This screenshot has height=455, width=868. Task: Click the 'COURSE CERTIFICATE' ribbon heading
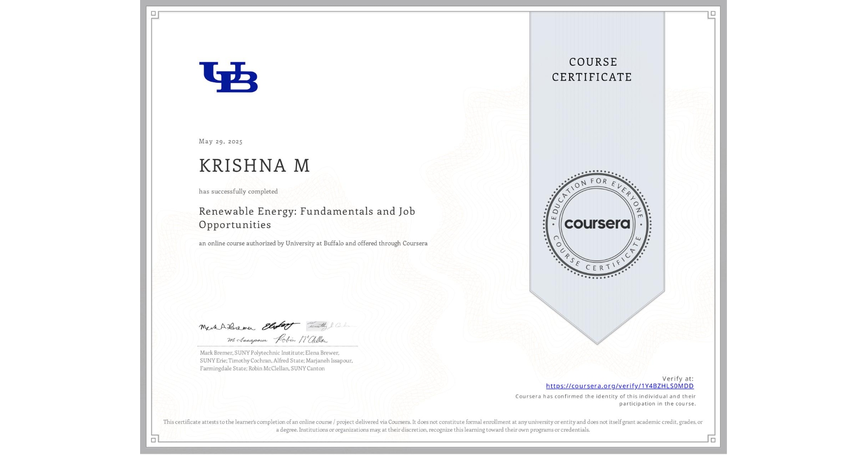[592, 69]
